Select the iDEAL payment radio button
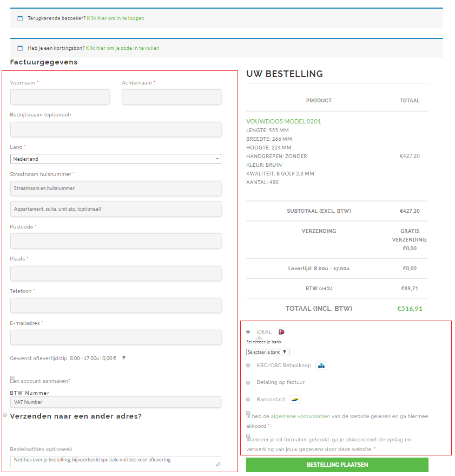Screen dimensions: 455x476 coord(248,332)
